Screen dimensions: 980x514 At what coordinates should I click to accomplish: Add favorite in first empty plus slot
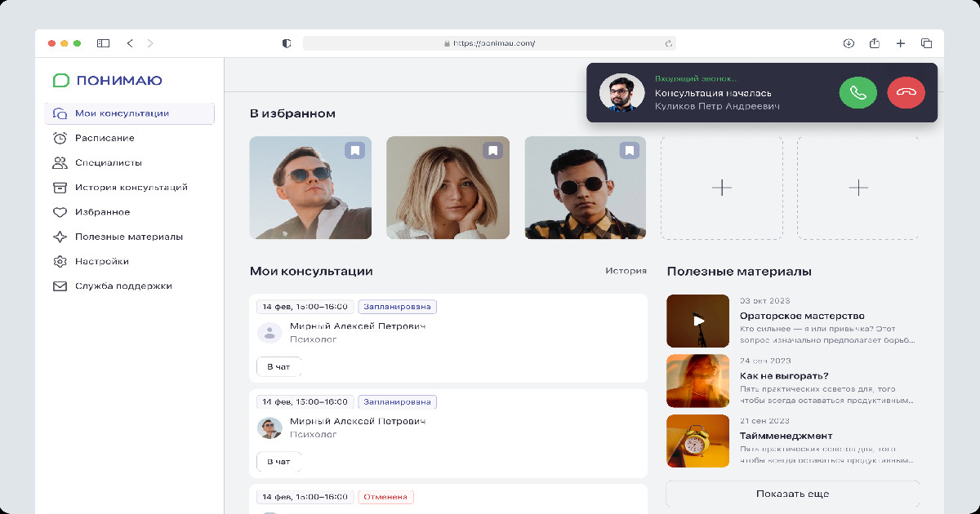pyautogui.click(x=721, y=188)
